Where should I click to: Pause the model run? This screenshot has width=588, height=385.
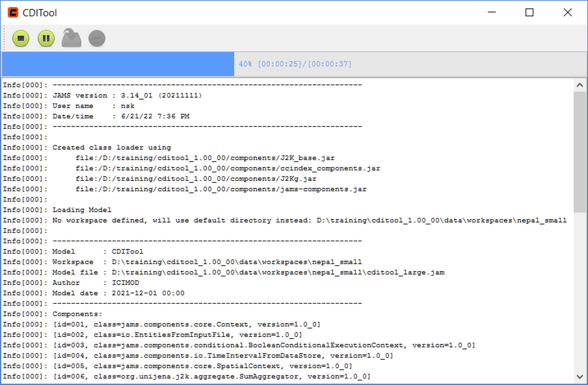coord(46,38)
